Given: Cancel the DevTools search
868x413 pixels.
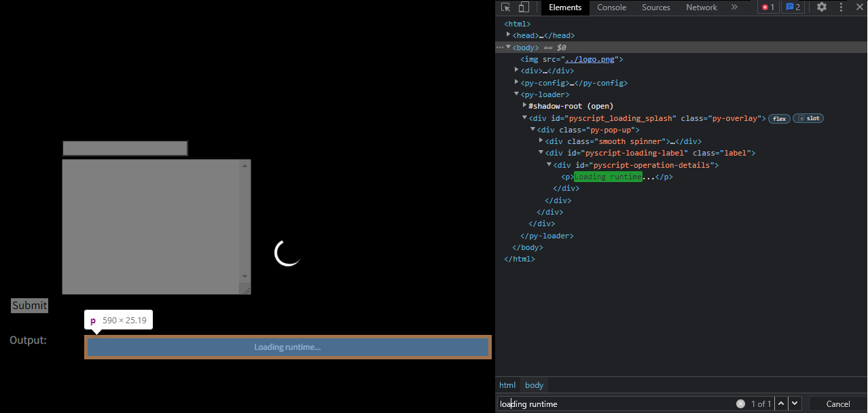Looking at the screenshot, I should pos(837,403).
